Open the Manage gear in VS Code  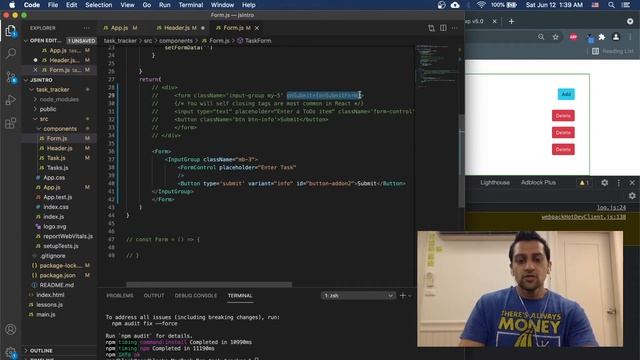(x=11, y=352)
